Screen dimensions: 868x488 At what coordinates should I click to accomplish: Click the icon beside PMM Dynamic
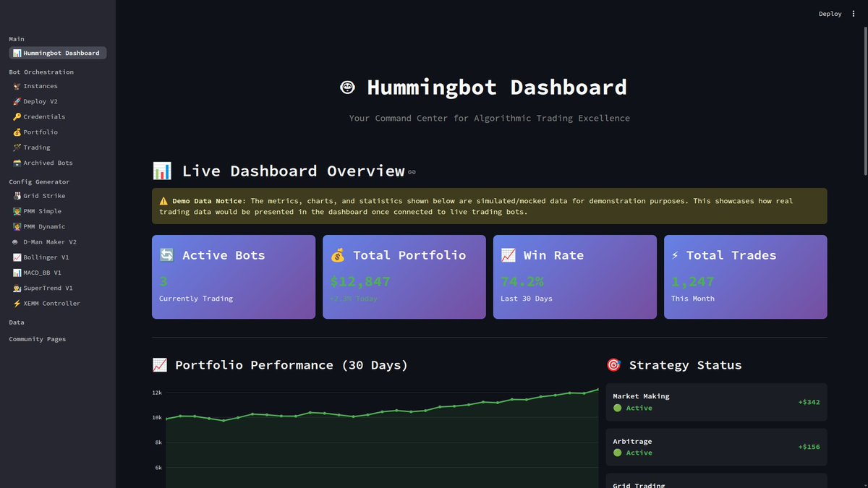click(x=17, y=226)
